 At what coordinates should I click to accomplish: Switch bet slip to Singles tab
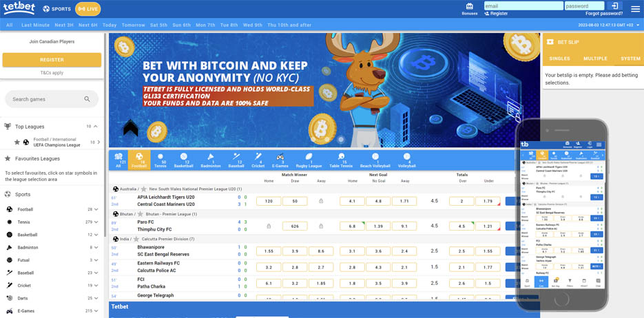click(559, 59)
